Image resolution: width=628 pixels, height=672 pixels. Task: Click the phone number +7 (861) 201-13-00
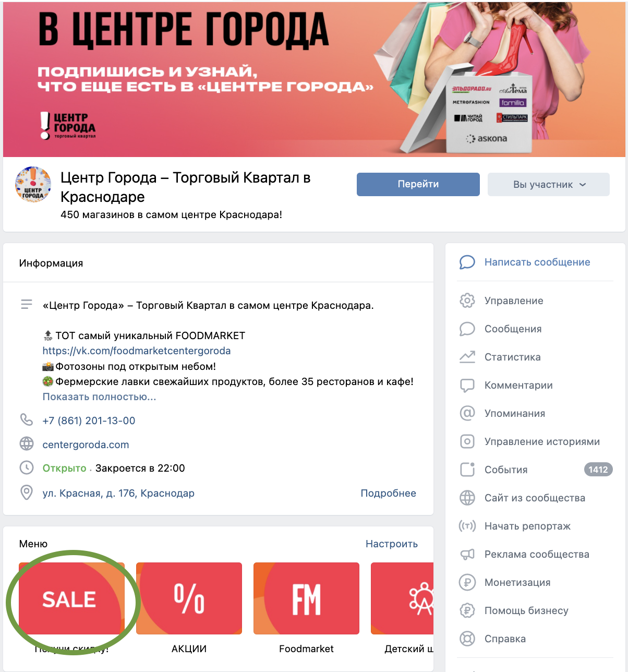pyautogui.click(x=89, y=421)
